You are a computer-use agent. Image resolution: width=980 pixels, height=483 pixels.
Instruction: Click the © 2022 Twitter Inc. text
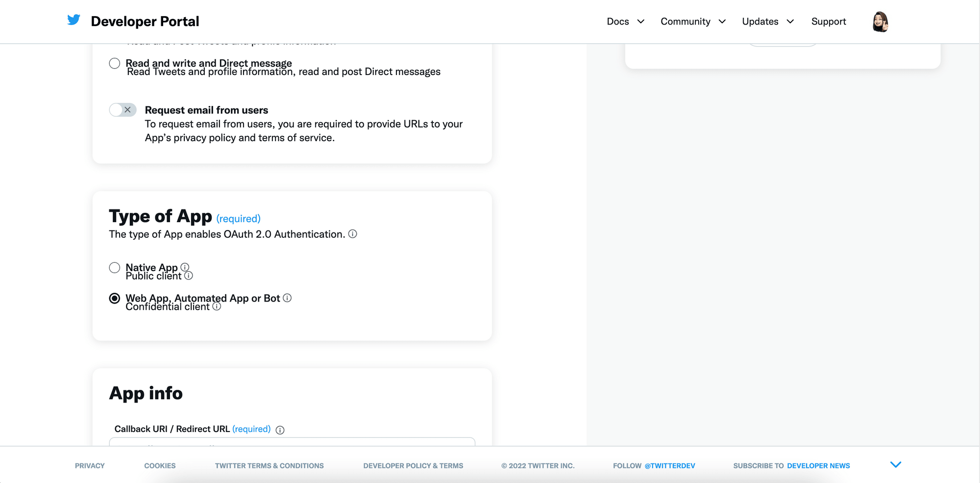coord(538,466)
